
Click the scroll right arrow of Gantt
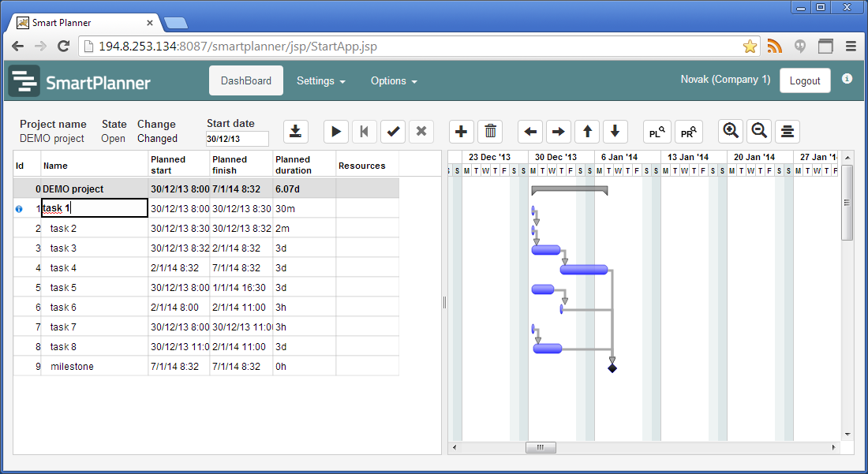[834, 447]
